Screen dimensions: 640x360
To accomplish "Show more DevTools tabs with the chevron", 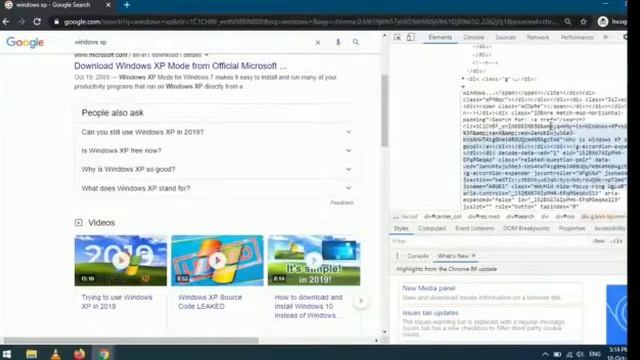I will point(606,37).
